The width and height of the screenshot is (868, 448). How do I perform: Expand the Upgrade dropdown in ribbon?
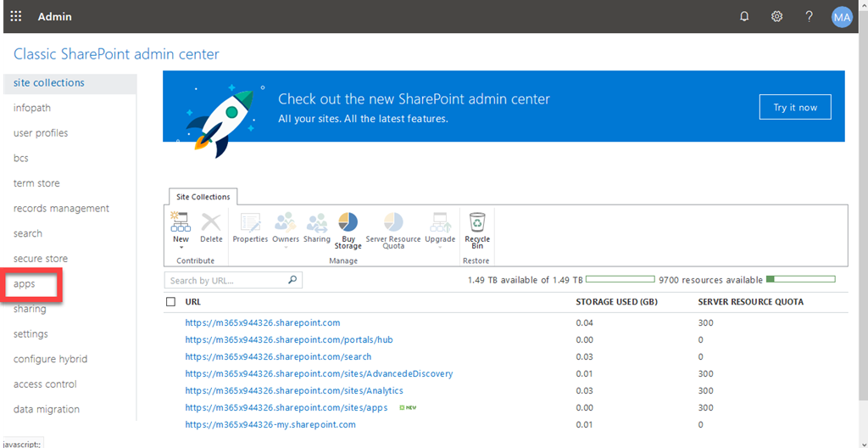[440, 247]
